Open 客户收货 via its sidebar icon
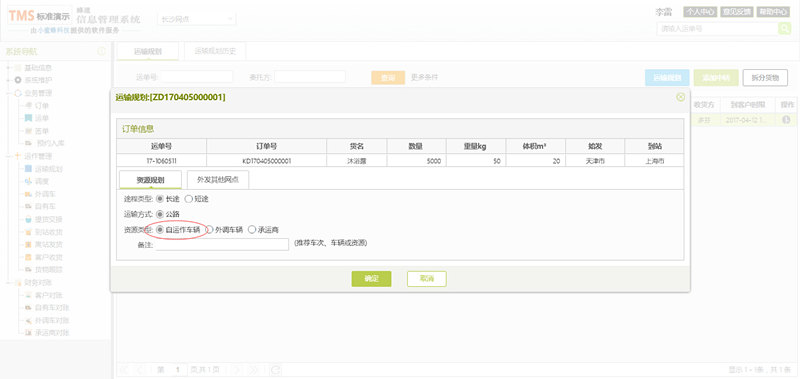The width and height of the screenshot is (800, 379). click(29, 257)
